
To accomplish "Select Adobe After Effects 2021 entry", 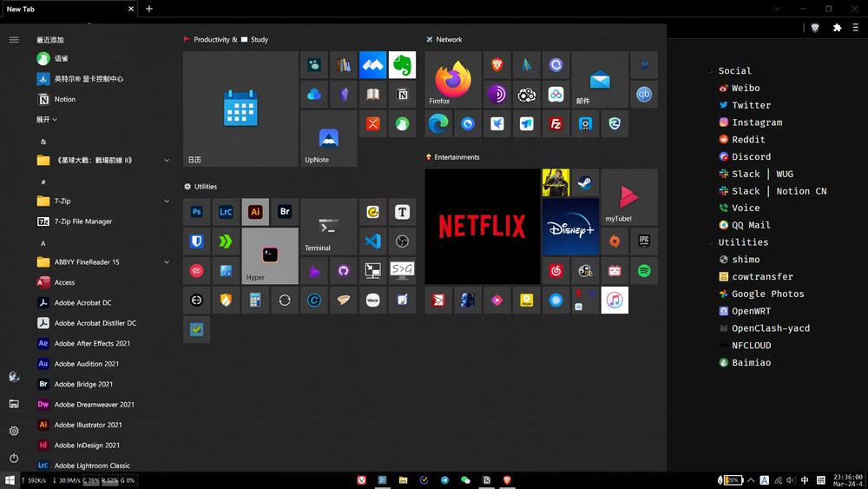I will (x=103, y=343).
